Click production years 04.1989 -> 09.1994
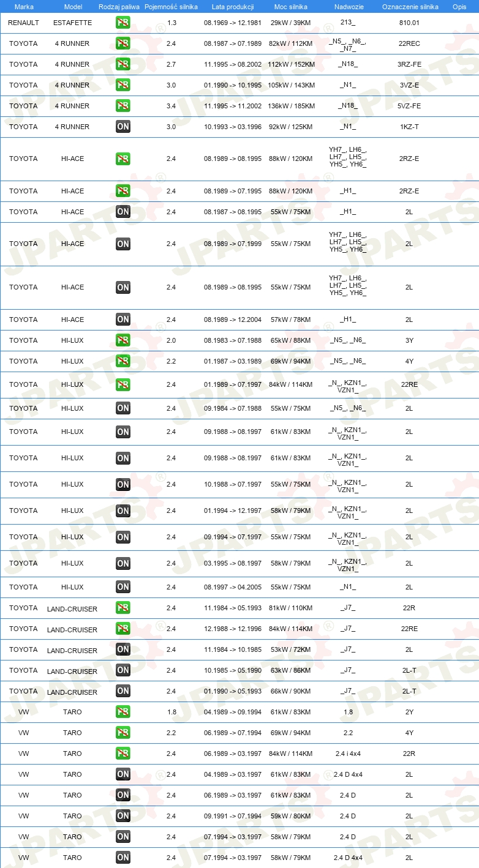The image size is (479, 868). [x=233, y=712]
